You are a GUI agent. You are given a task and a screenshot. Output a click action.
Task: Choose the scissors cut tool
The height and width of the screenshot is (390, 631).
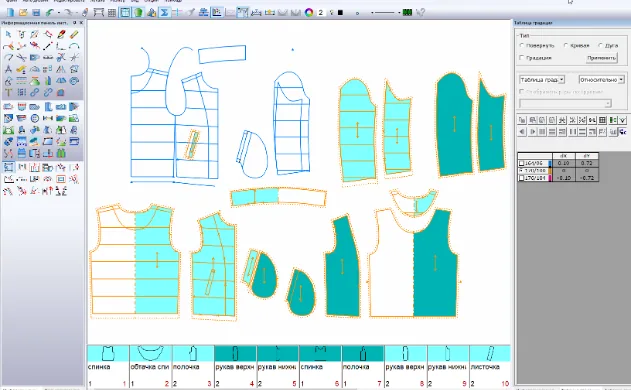pyautogui.click(x=21, y=58)
